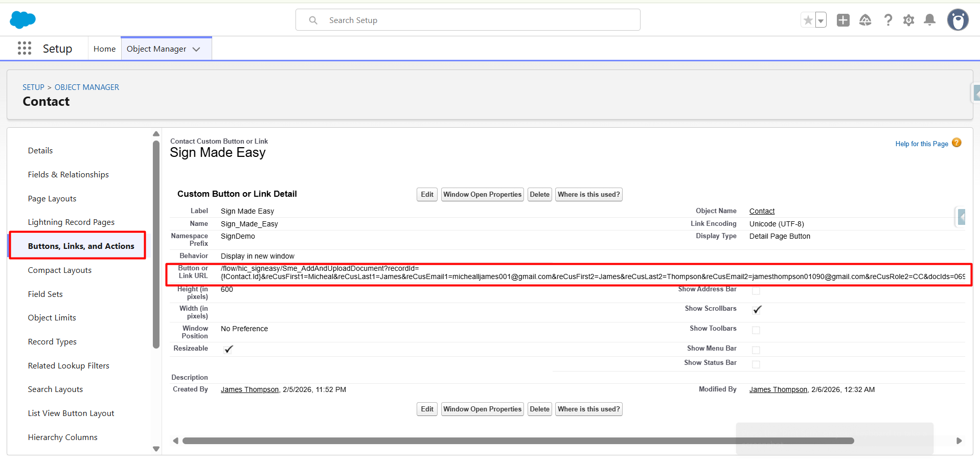Screen dimensions: 980x462
Task: Click the sidebar scroll up arrow
Action: pyautogui.click(x=156, y=134)
